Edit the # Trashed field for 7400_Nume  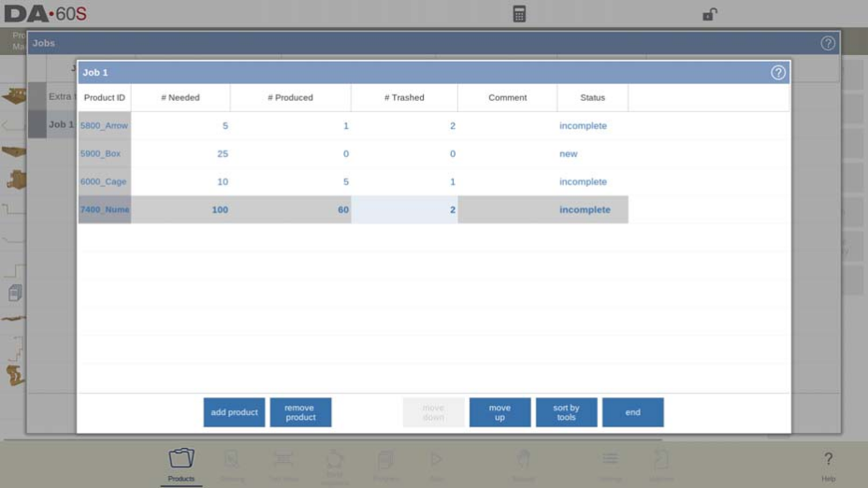pos(404,210)
